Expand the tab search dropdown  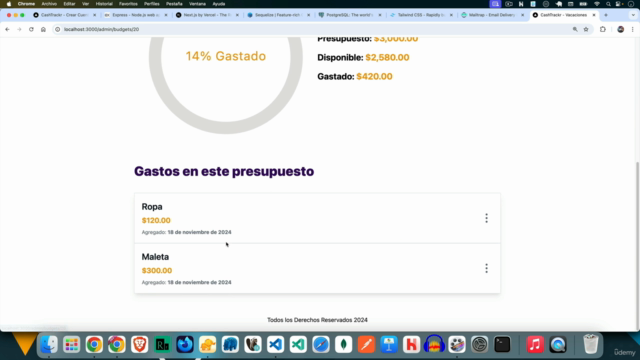click(633, 15)
